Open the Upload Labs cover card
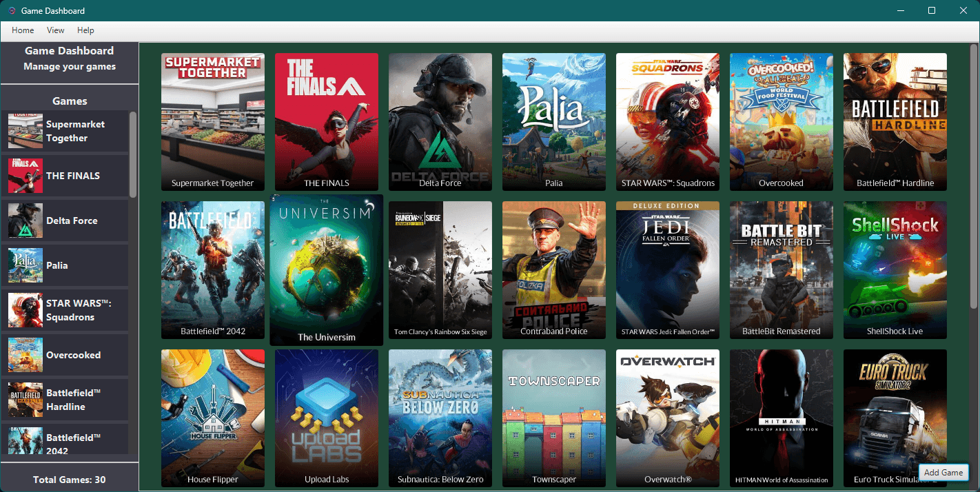This screenshot has height=492, width=980. click(327, 418)
